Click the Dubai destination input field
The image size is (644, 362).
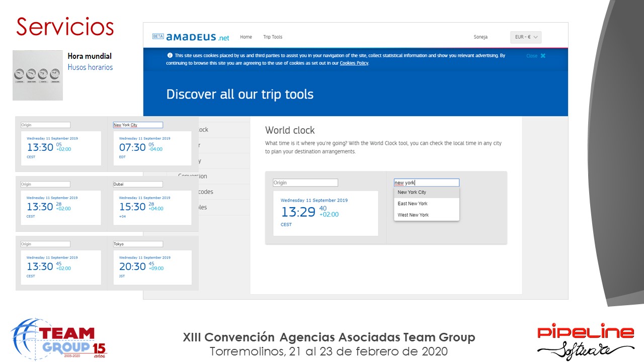138,185
